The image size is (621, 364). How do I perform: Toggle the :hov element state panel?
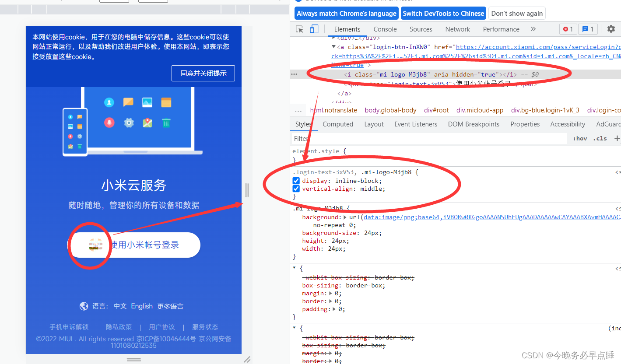[580, 138]
